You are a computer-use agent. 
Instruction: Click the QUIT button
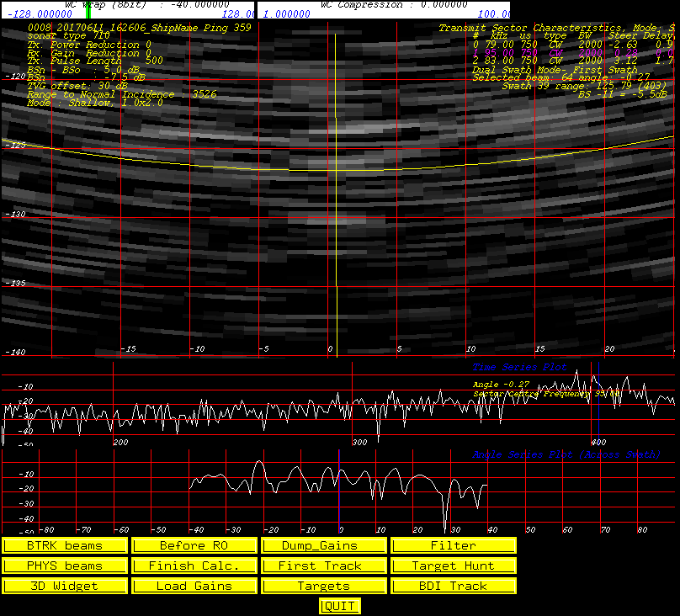339,606
